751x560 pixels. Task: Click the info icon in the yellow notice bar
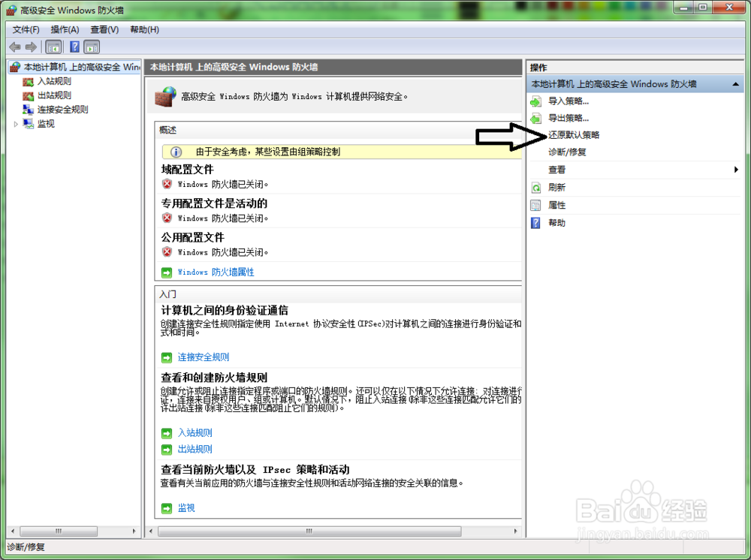point(176,152)
